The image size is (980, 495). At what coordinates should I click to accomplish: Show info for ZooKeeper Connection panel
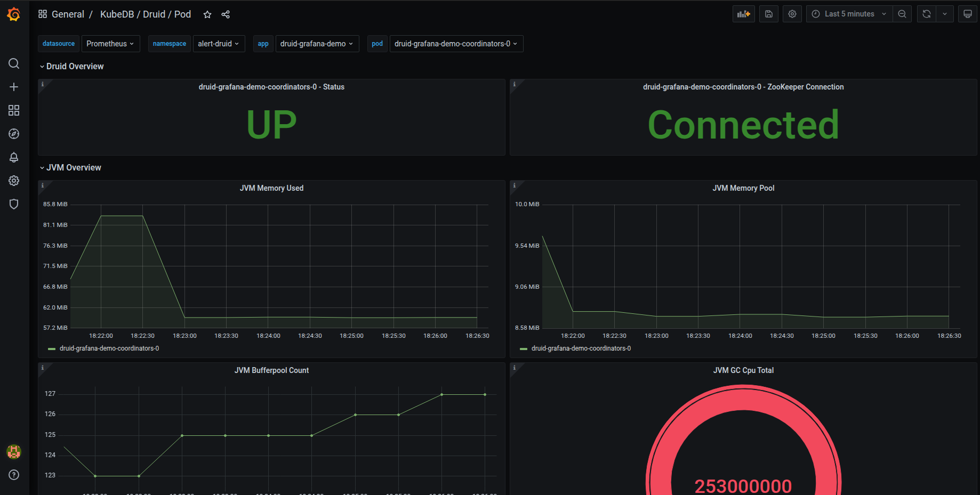pos(515,84)
